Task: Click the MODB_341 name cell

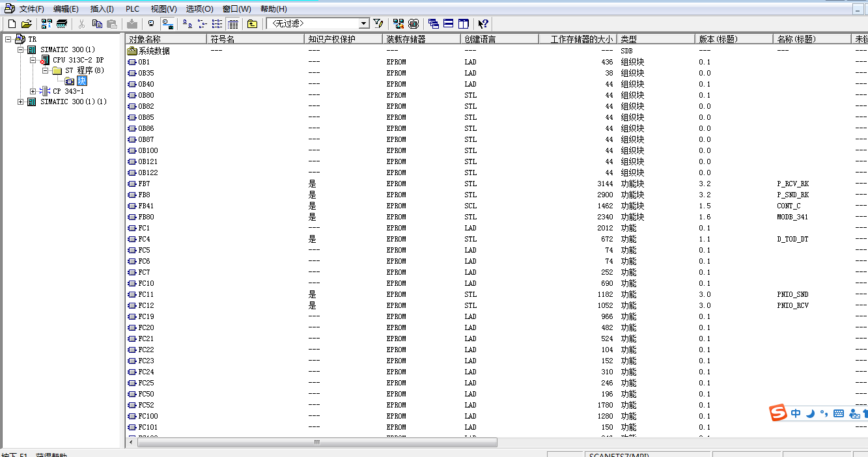Action: (x=792, y=217)
